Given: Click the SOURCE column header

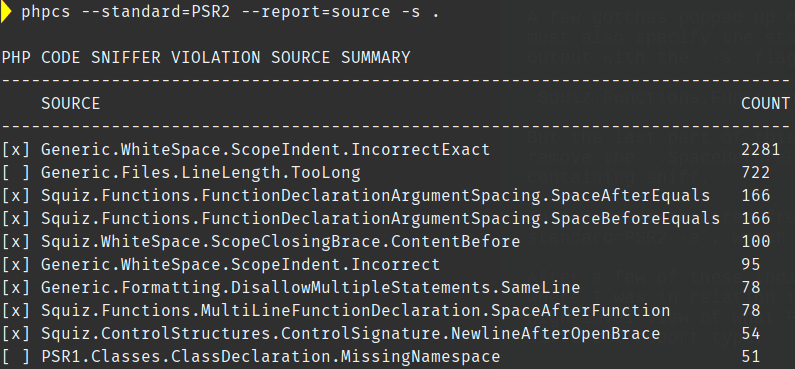Looking at the screenshot, I should [70, 103].
